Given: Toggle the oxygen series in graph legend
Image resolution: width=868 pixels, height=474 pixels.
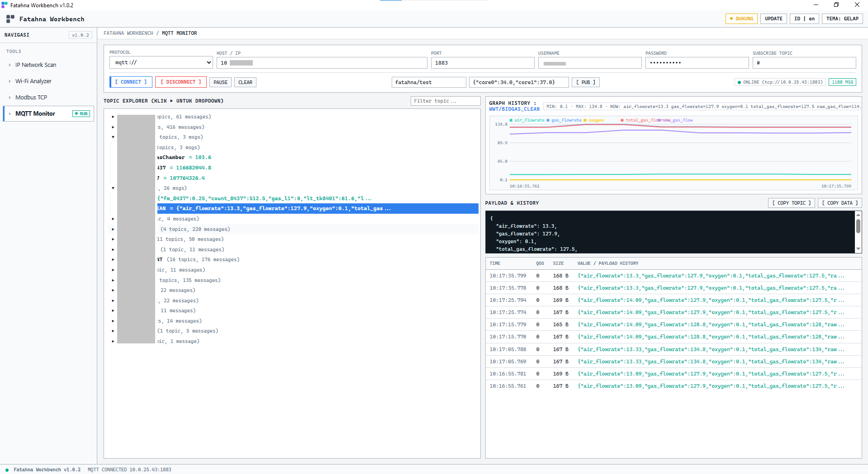Looking at the screenshot, I should pos(593,120).
